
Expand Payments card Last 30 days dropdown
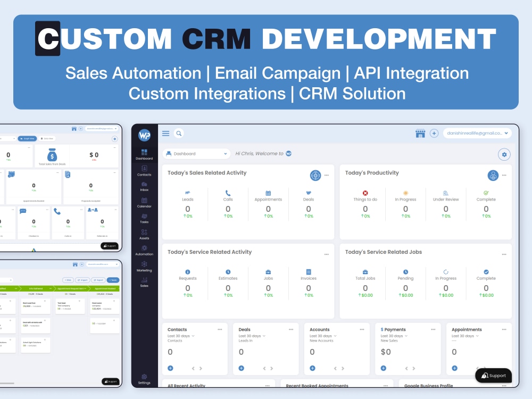(x=394, y=336)
